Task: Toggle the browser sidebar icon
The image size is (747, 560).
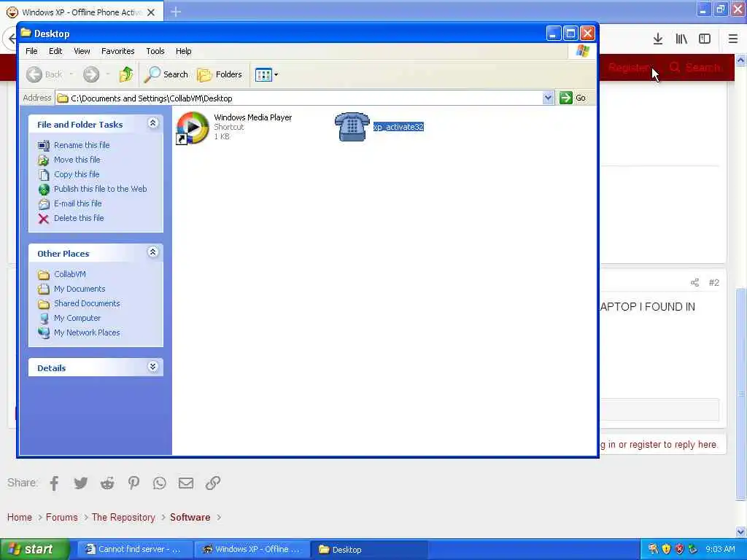Action: pos(705,39)
